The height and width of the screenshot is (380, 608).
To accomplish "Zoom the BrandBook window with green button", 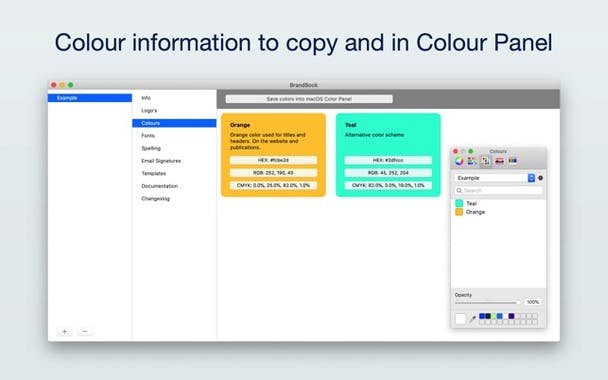I will tap(71, 85).
